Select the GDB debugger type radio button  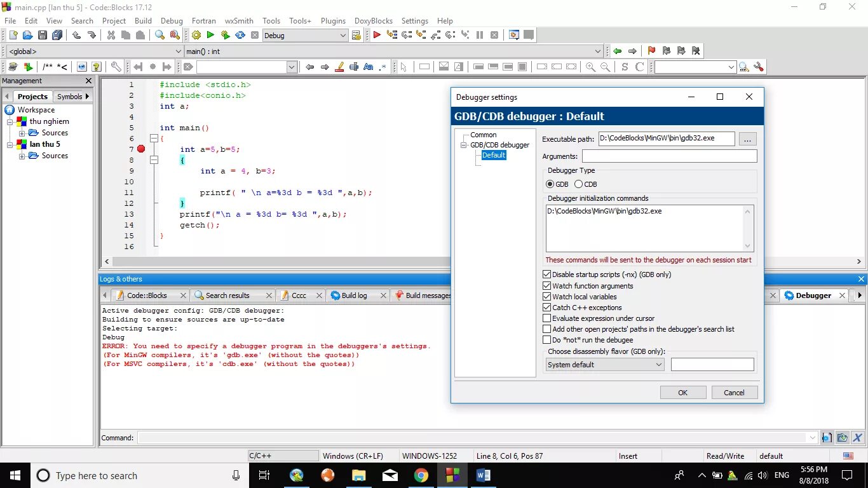[550, 184]
